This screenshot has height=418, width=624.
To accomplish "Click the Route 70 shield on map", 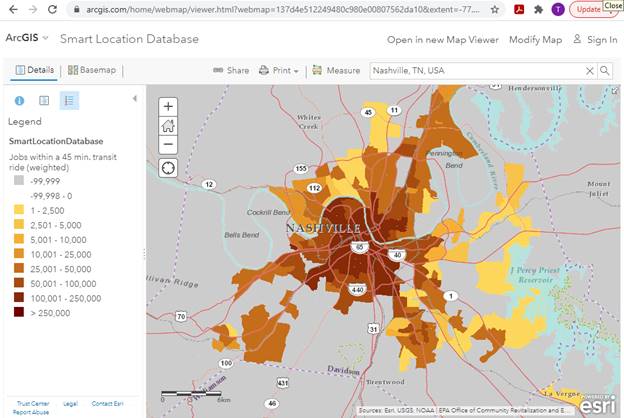I will point(181,316).
